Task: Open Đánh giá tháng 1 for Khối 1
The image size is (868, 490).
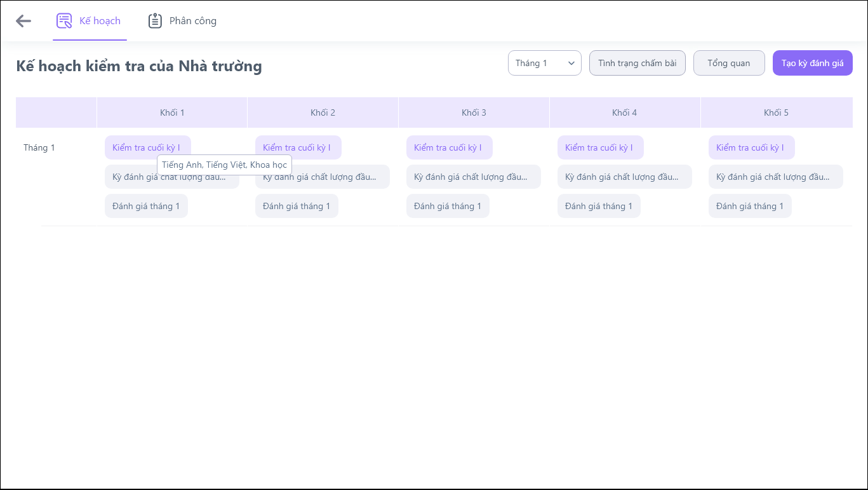Action: coord(146,206)
